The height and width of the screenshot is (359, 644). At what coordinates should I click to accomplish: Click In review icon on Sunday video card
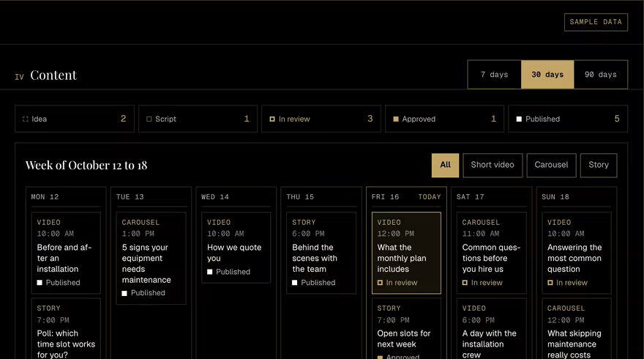click(x=550, y=283)
